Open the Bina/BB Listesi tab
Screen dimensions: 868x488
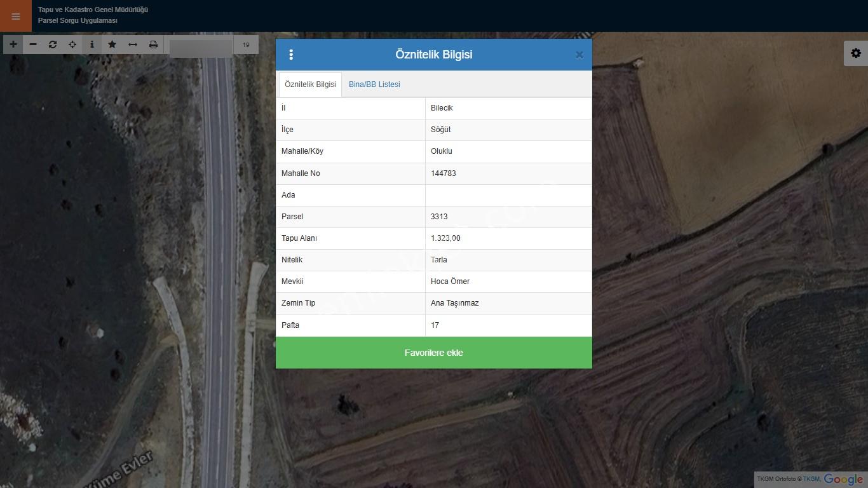[x=374, y=85]
